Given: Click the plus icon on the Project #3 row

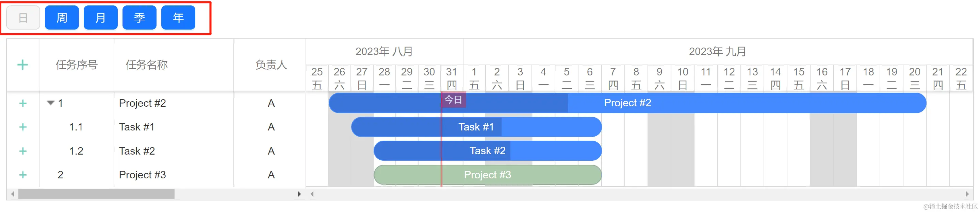Looking at the screenshot, I should [x=23, y=174].
